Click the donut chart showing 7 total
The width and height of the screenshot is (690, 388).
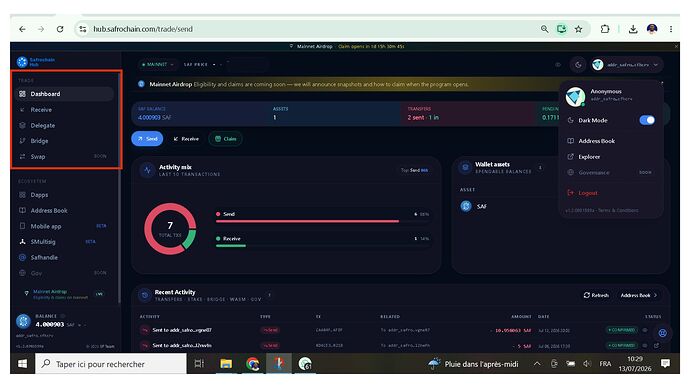170,229
